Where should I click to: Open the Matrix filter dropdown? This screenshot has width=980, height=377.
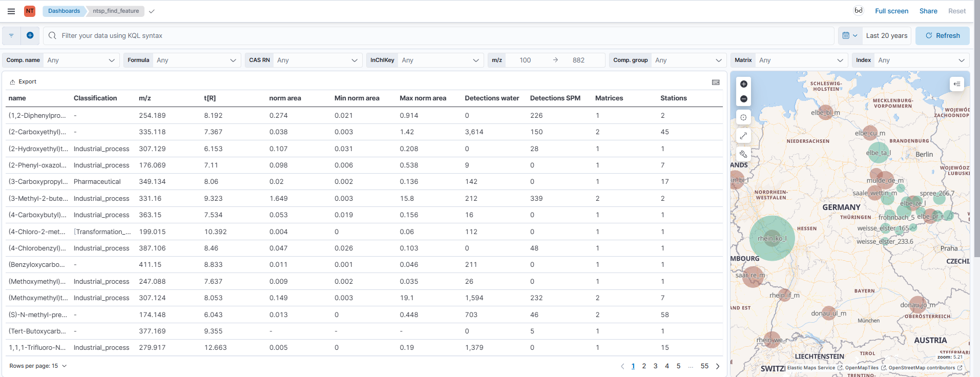[799, 60]
